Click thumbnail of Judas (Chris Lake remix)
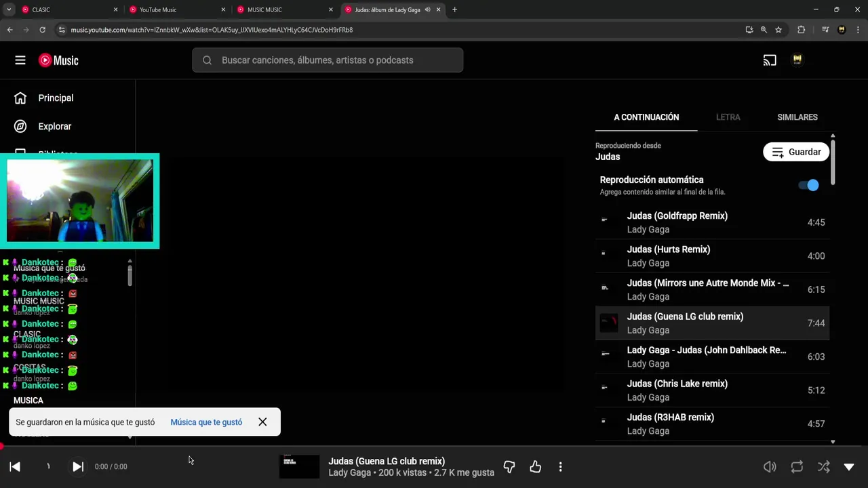The height and width of the screenshot is (488, 868). pos(608,390)
